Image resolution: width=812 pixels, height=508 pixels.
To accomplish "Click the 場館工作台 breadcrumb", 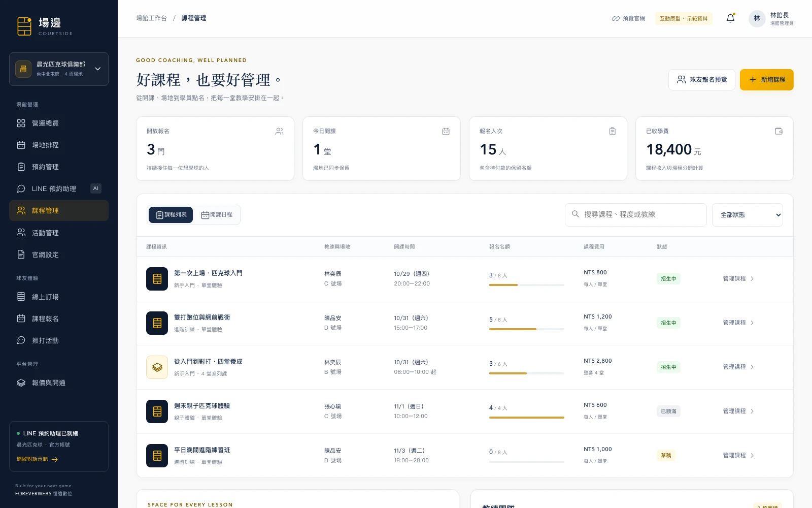I will click(151, 18).
